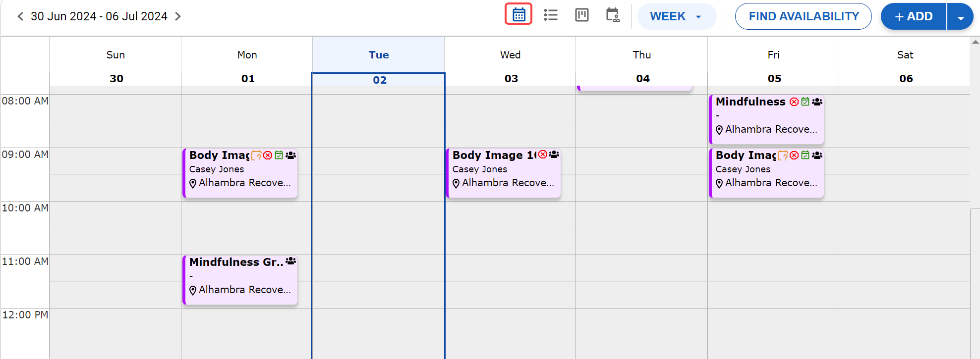The height and width of the screenshot is (359, 980).
Task: Switch to the board view icon
Action: pos(581,15)
